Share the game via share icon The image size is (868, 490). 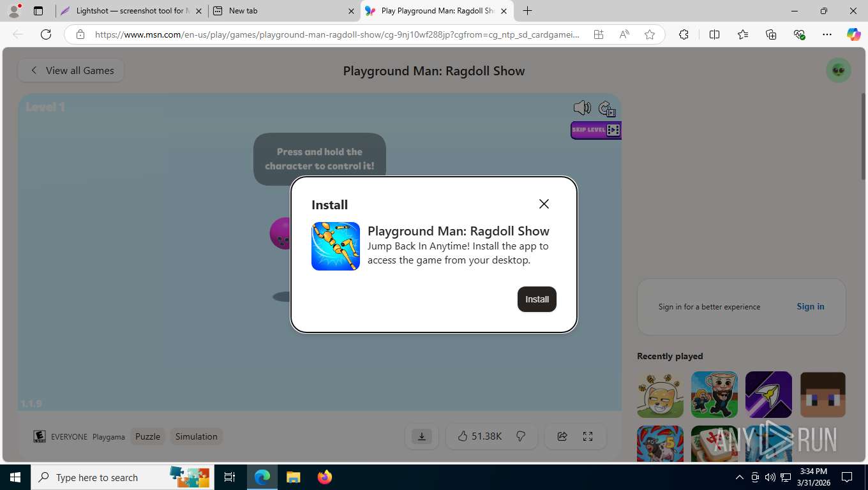pyautogui.click(x=562, y=436)
